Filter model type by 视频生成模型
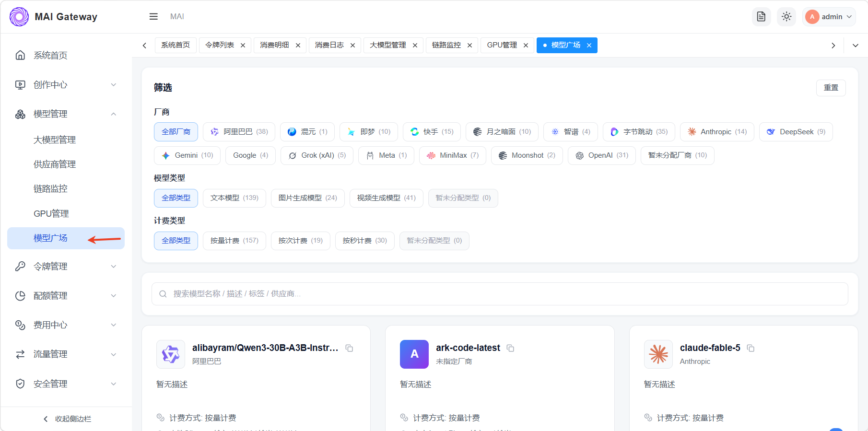This screenshot has height=431, width=868. [x=387, y=198]
